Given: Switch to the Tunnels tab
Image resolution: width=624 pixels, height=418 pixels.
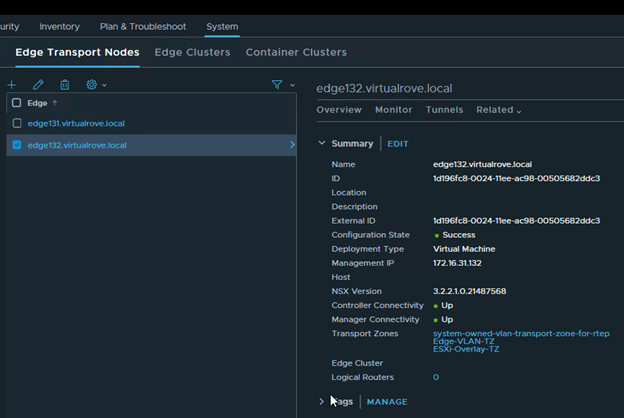Looking at the screenshot, I should coord(444,110).
